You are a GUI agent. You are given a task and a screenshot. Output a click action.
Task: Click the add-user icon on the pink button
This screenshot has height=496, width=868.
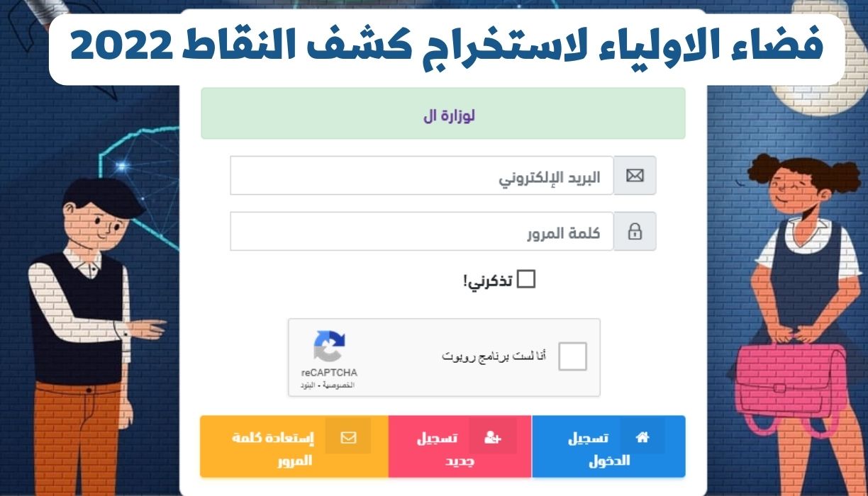[494, 437]
